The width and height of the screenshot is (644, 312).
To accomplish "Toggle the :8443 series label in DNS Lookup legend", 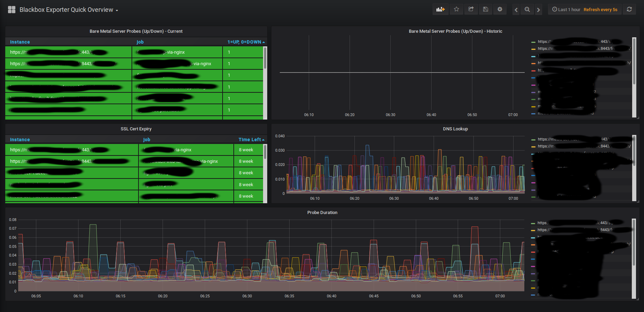I will (x=584, y=146).
